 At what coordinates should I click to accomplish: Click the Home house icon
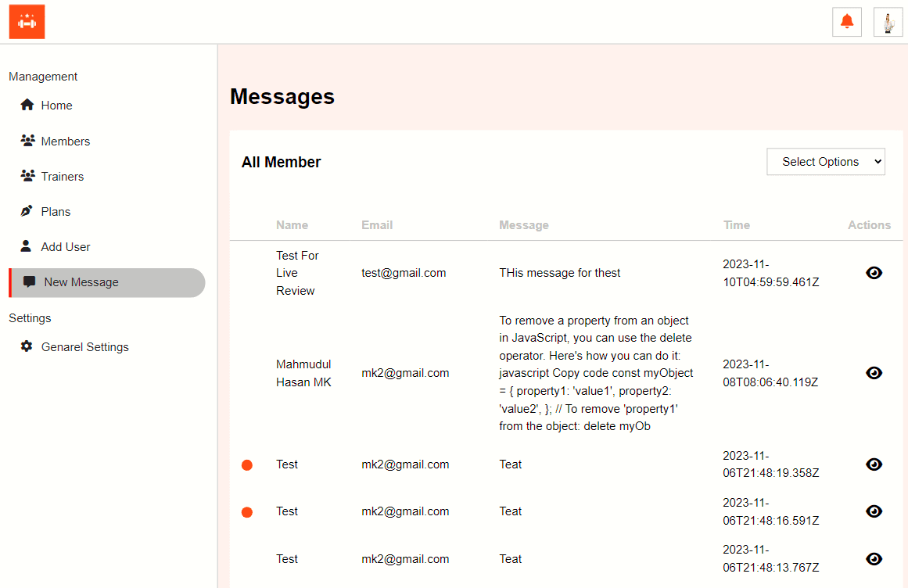pos(27,105)
